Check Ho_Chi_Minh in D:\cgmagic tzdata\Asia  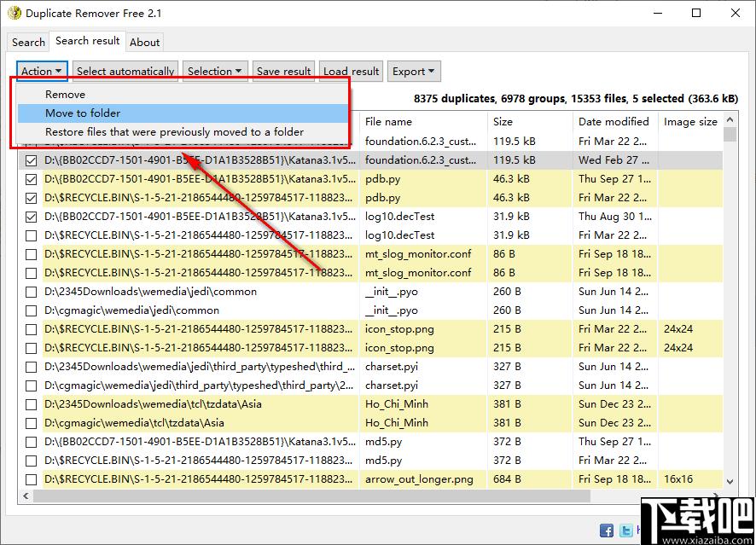(31, 424)
